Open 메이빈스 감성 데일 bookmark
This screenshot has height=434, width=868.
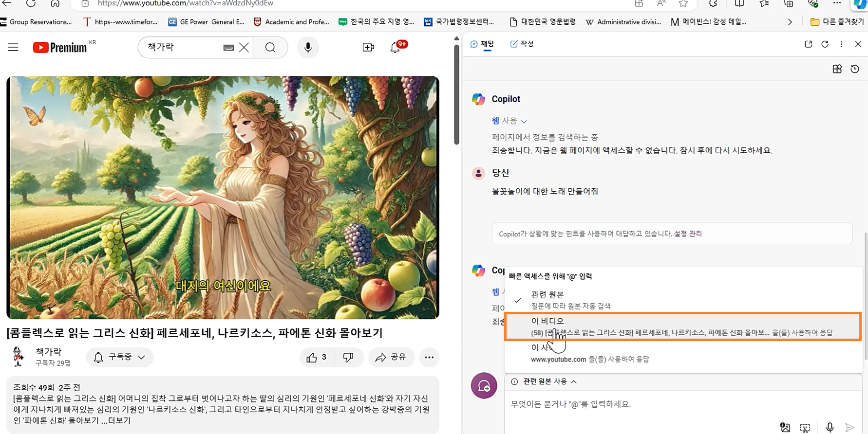click(708, 22)
